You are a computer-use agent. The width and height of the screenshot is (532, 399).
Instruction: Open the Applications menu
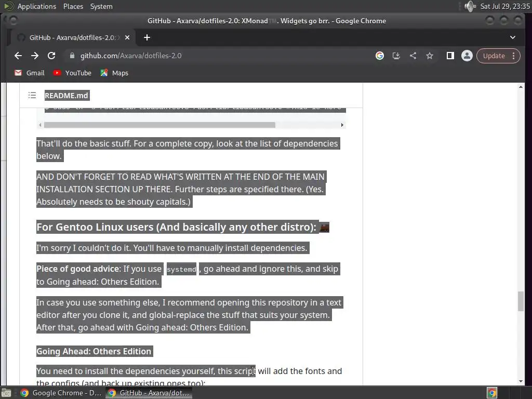coord(37,6)
